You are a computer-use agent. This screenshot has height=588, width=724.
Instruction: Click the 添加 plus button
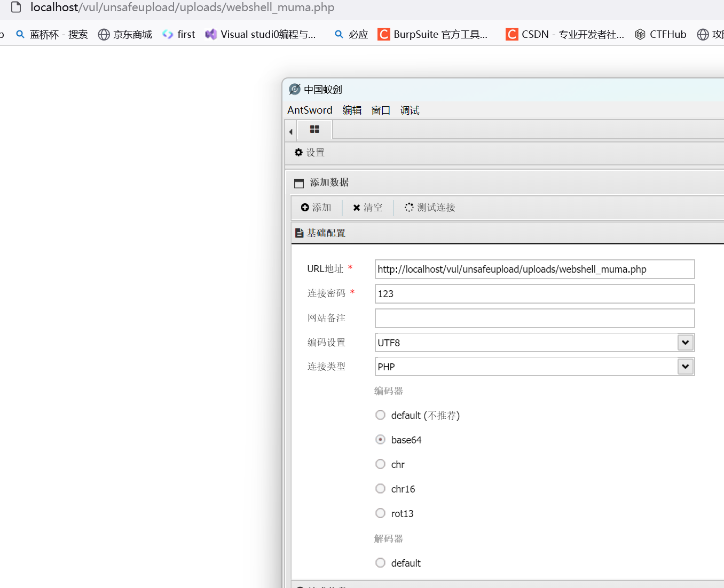(x=316, y=208)
